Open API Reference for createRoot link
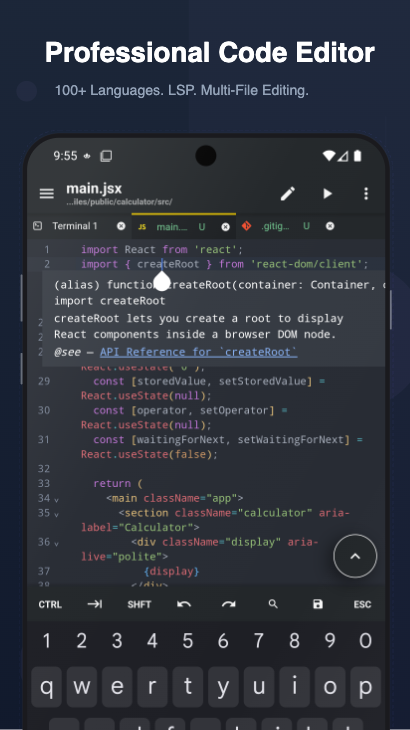This screenshot has width=410, height=730. 199,352
